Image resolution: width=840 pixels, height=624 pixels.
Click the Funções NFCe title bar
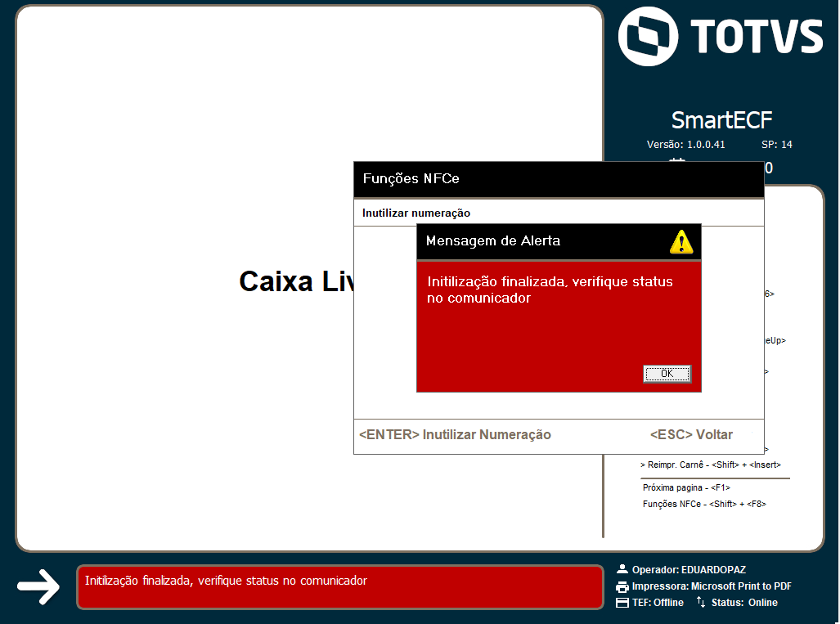click(x=559, y=179)
